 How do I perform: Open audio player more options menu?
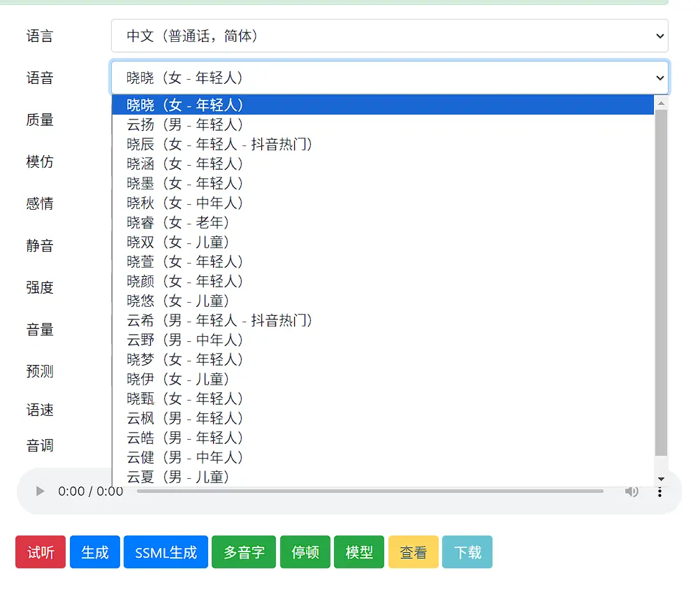(x=659, y=491)
